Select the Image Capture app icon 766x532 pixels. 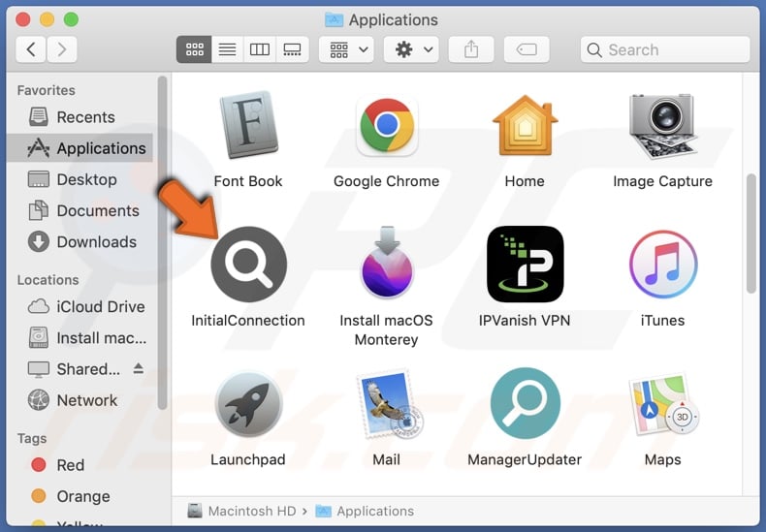pos(662,126)
